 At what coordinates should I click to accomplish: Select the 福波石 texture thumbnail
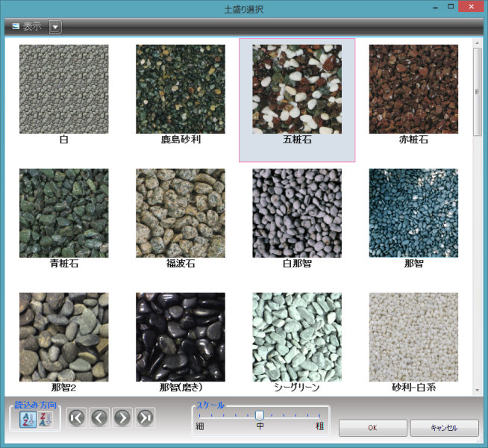181,213
